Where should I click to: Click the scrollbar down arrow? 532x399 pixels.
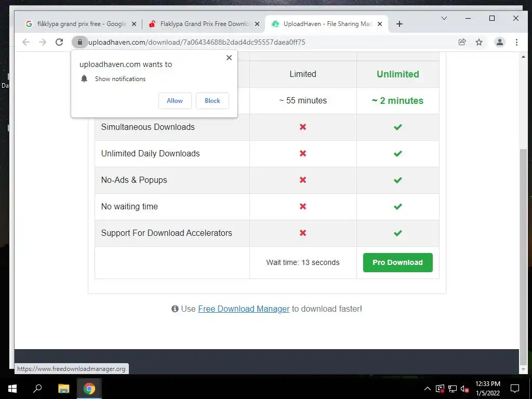click(523, 369)
